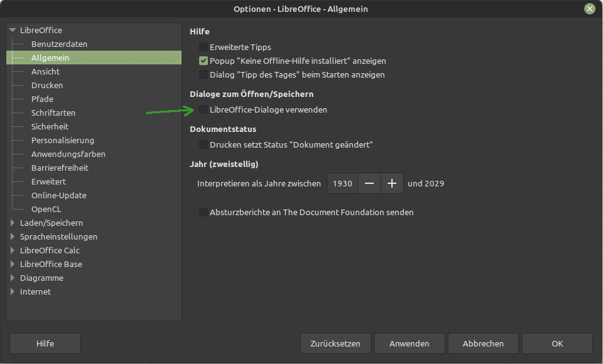Select LibreOffice Base category label

[51, 264]
